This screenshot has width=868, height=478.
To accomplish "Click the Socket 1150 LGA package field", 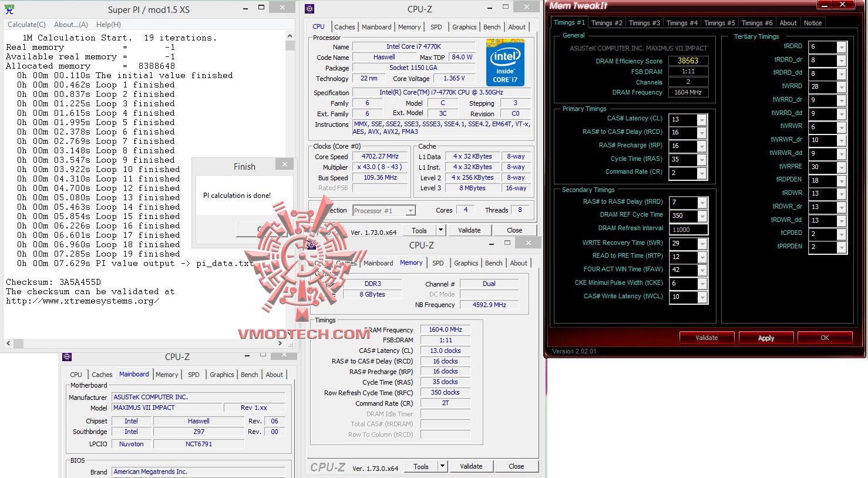I will 413,68.
